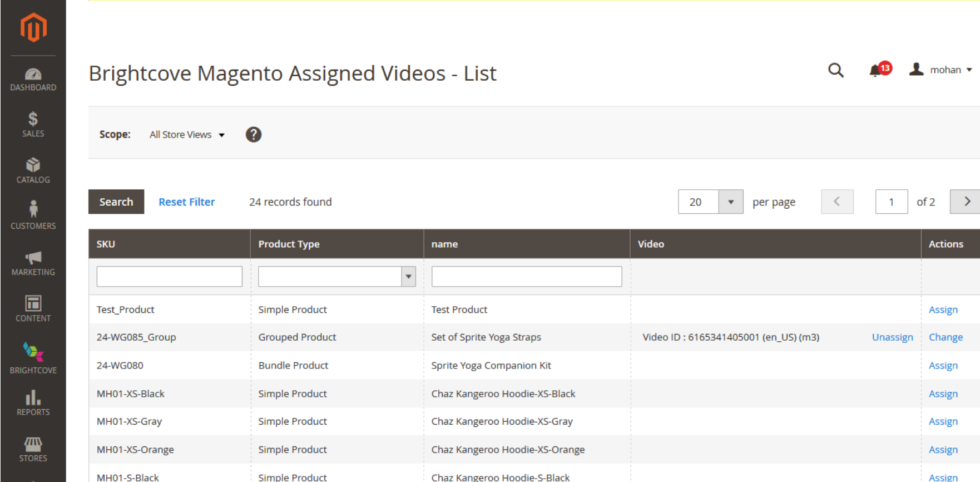Click the Search button
The height and width of the screenshot is (482, 980).
point(116,201)
